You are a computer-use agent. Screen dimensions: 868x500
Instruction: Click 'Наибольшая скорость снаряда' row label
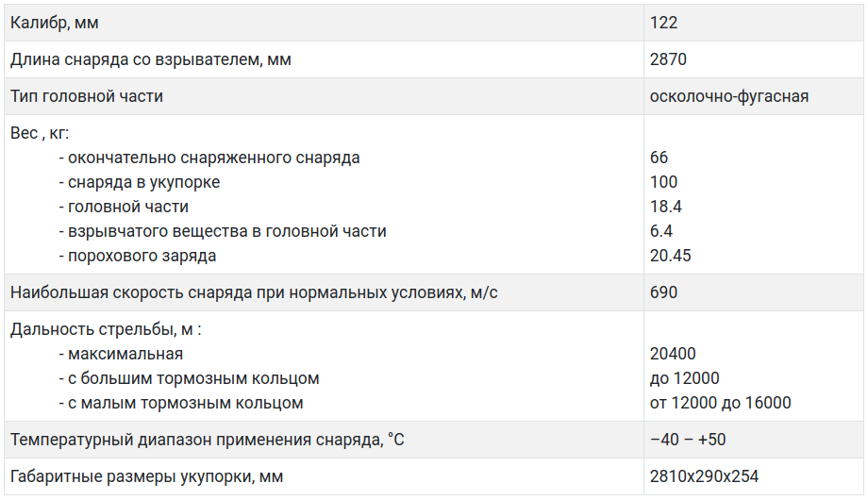coord(254,292)
